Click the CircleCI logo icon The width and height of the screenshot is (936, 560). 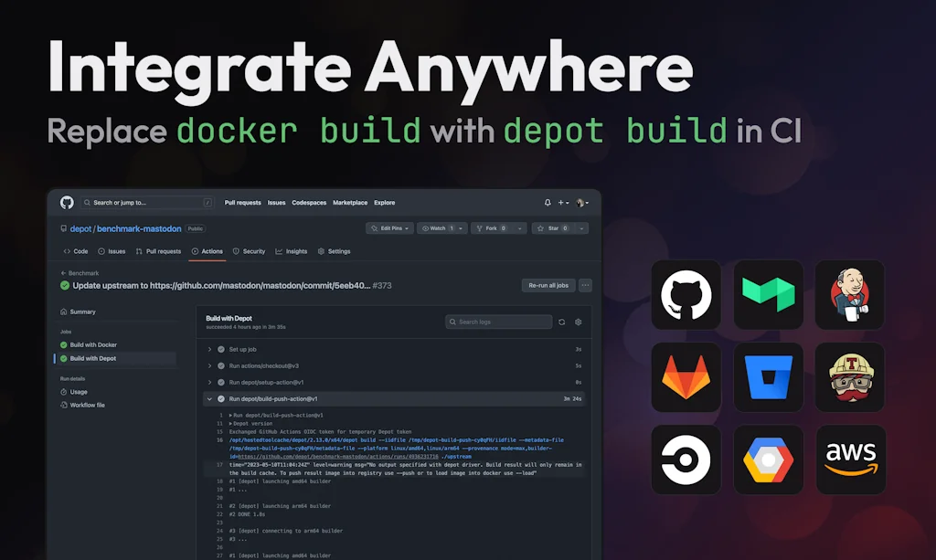[686, 459]
